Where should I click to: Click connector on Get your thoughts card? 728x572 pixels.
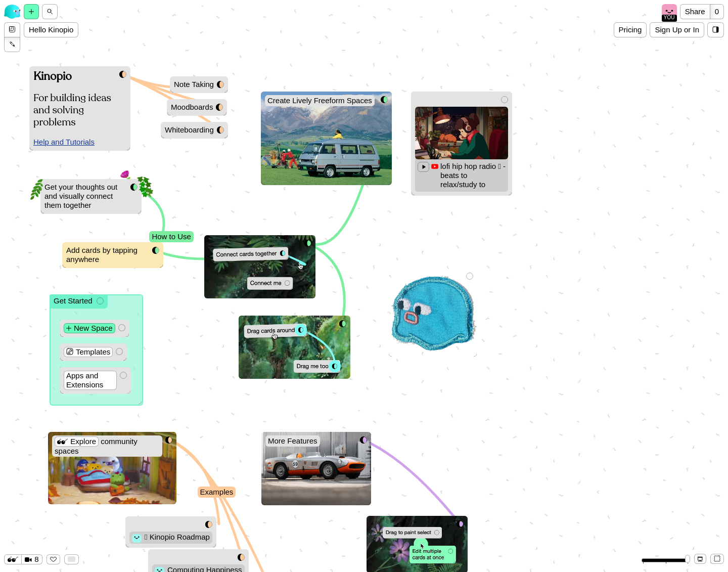point(134,187)
